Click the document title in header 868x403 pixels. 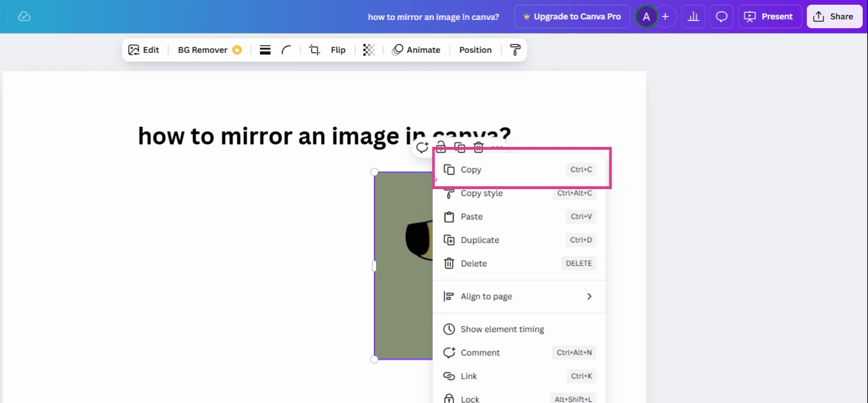coord(433,16)
